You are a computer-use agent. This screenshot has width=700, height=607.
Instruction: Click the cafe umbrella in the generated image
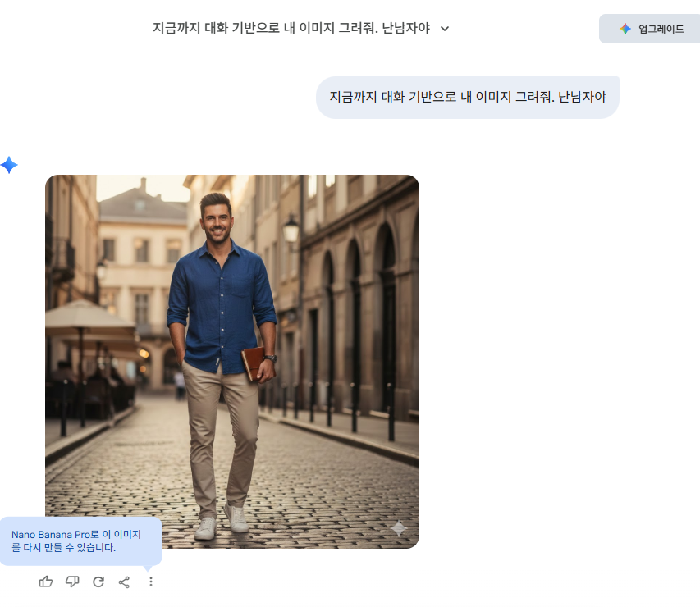click(x=88, y=320)
